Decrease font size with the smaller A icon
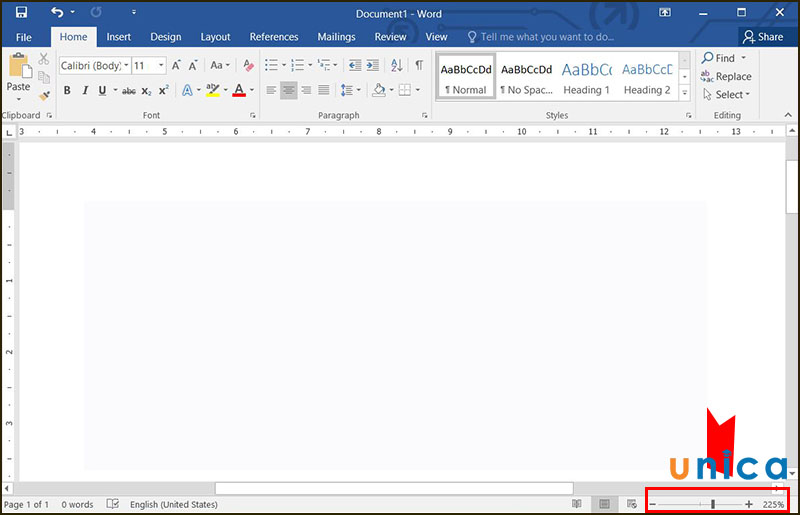The width and height of the screenshot is (800, 515). (x=193, y=65)
